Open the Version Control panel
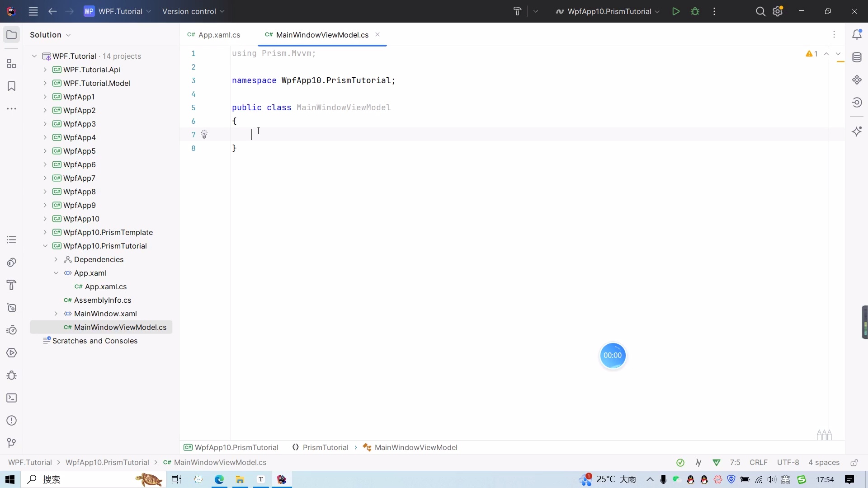 pyautogui.click(x=11, y=443)
